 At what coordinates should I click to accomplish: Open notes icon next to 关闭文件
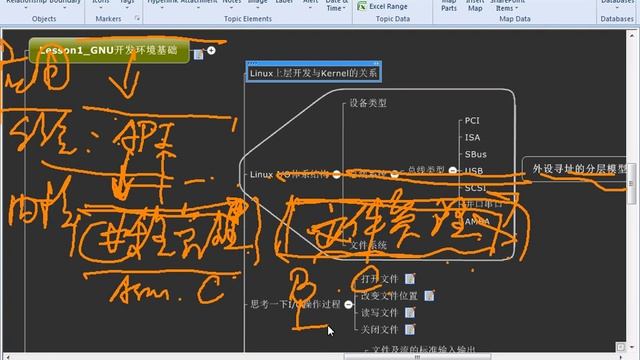410,329
